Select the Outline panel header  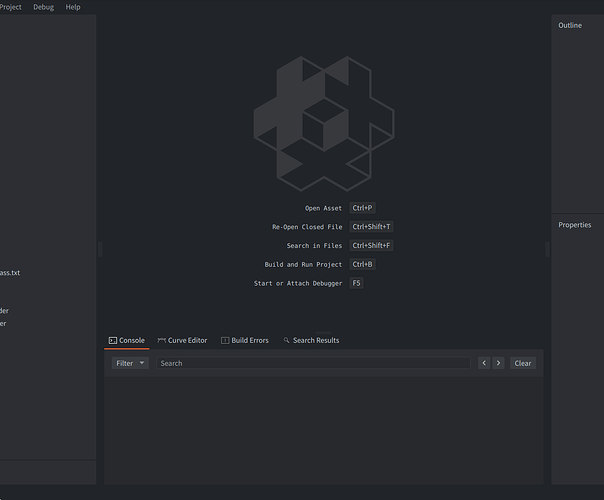(x=570, y=25)
